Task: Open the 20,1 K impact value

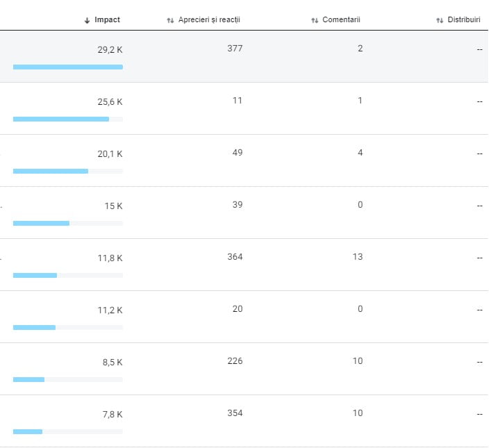Action: (110, 154)
